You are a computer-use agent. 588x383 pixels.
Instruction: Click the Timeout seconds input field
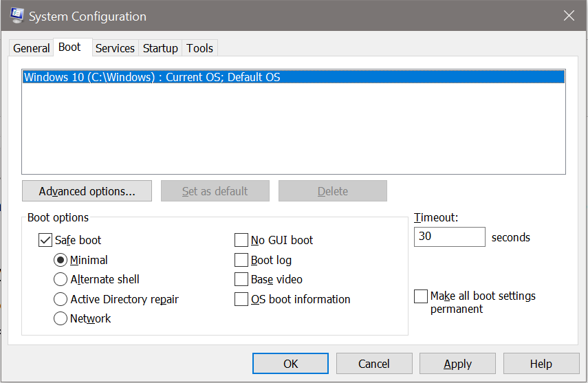pos(449,237)
